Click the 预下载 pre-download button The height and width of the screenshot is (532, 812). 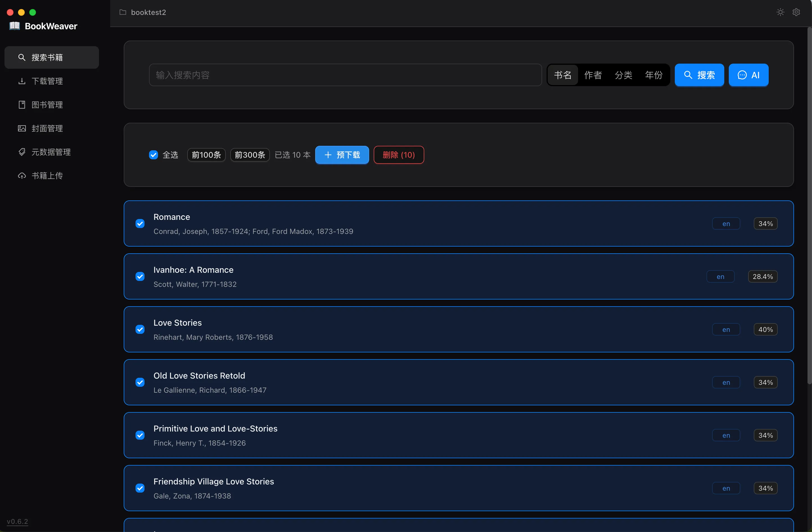click(x=342, y=155)
